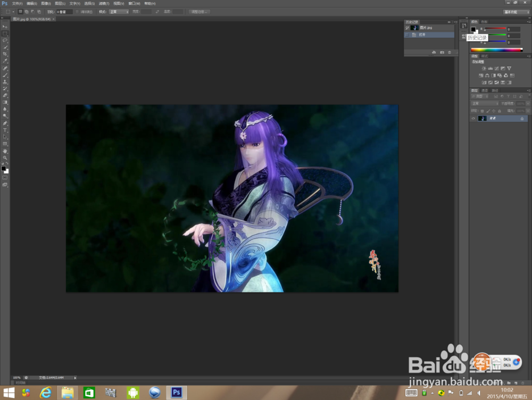The width and height of the screenshot is (532, 400).
Task: Select the Eraser tool
Action: coord(5,95)
